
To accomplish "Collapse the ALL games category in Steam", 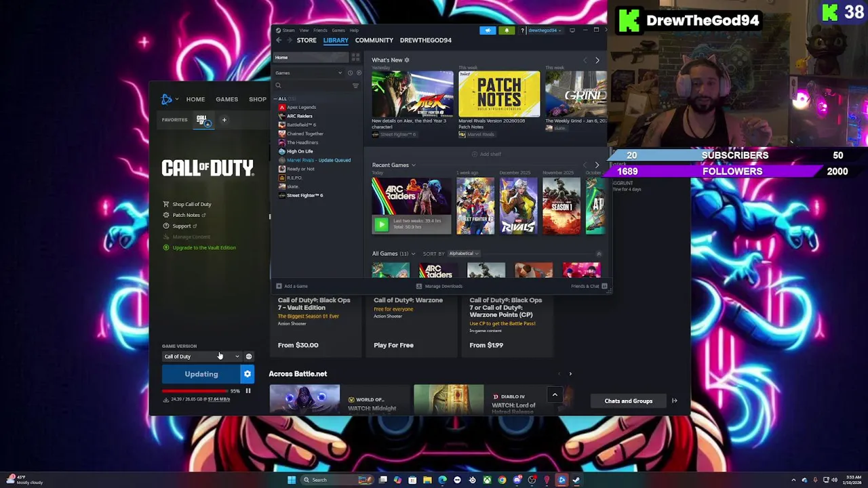I will point(277,99).
